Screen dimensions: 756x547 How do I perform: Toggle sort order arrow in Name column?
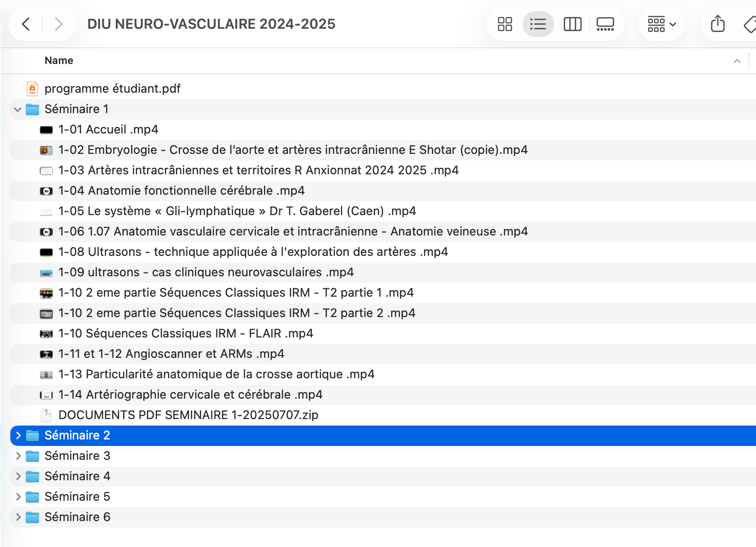[x=737, y=61]
